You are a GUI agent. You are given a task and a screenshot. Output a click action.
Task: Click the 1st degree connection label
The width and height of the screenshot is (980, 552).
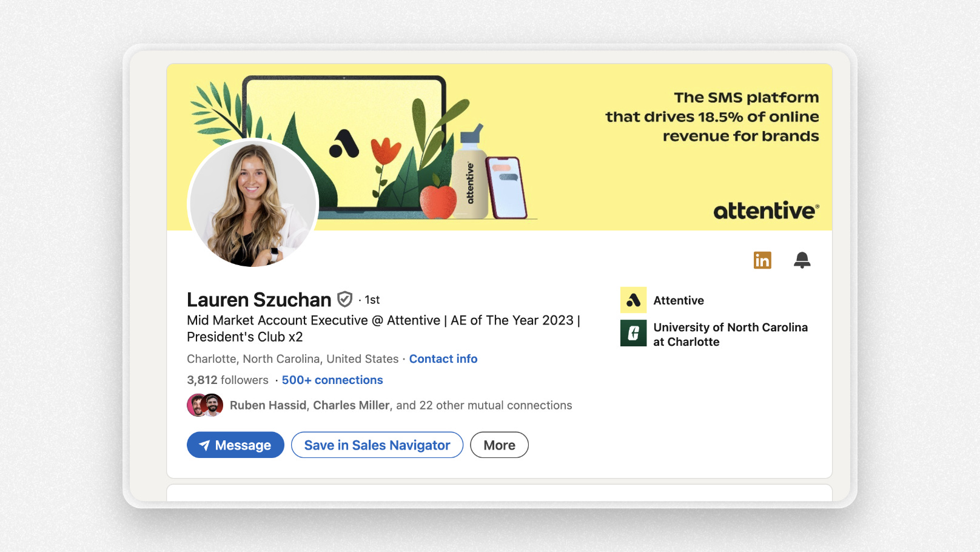click(x=372, y=300)
